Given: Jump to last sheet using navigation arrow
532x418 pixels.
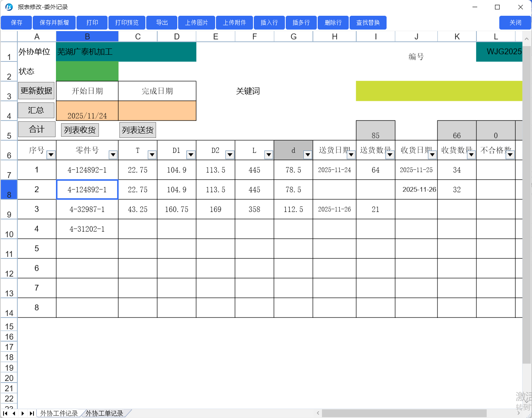Looking at the screenshot, I should click(x=32, y=413).
